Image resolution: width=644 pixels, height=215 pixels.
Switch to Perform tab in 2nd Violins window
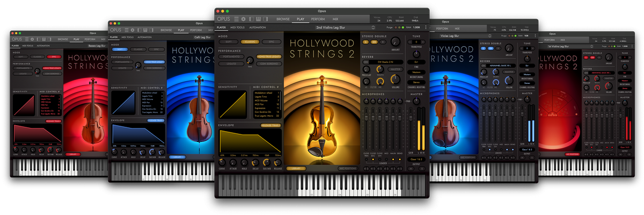coord(317,19)
